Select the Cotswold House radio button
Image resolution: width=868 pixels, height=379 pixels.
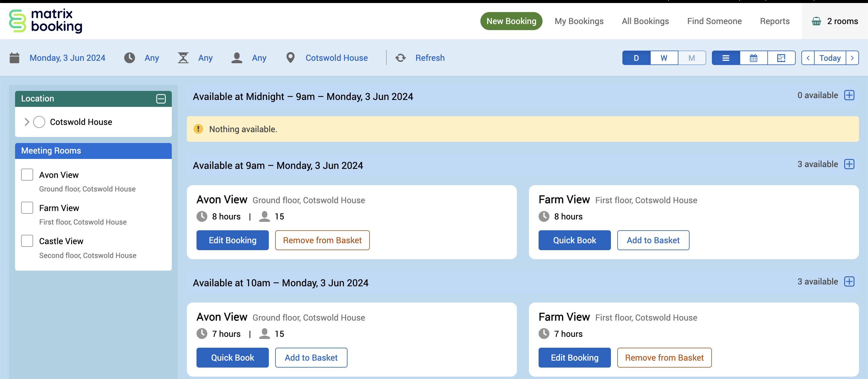tap(39, 122)
